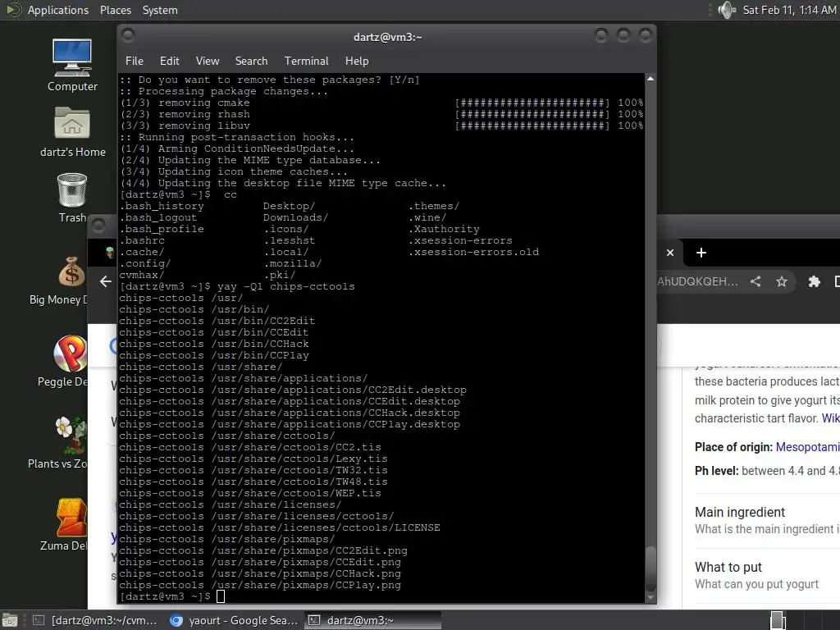Click the pixmaps/CCPlay.png line

[x=260, y=585]
